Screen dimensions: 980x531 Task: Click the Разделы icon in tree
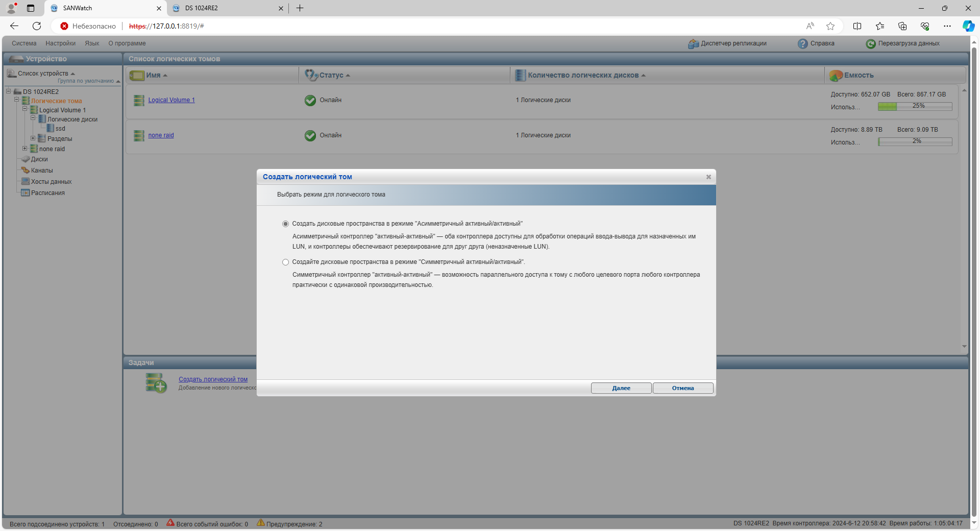(42, 139)
